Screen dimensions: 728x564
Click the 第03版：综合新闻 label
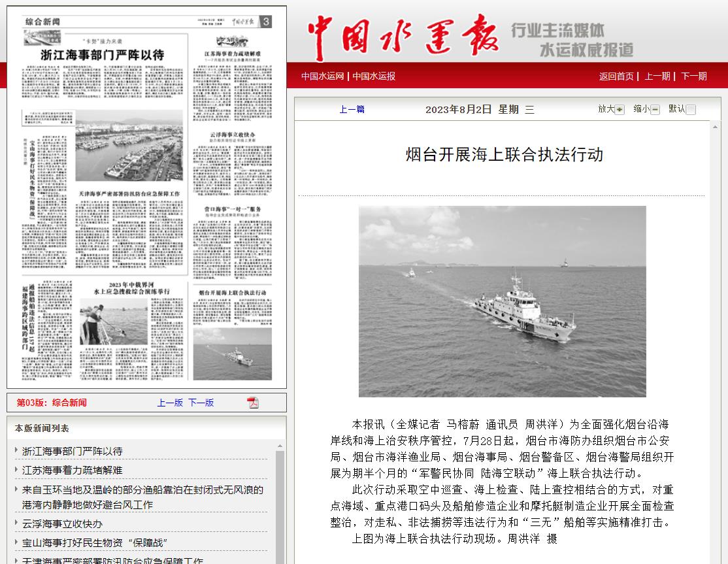52,403
